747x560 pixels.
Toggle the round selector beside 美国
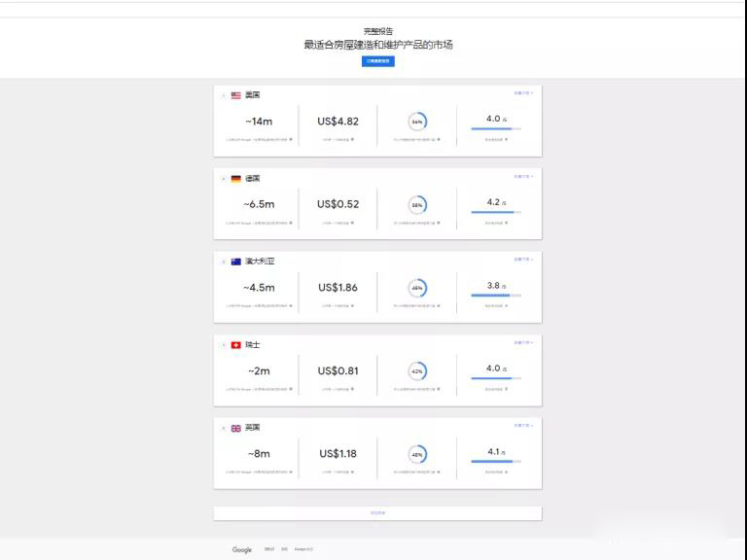pyautogui.click(x=224, y=95)
